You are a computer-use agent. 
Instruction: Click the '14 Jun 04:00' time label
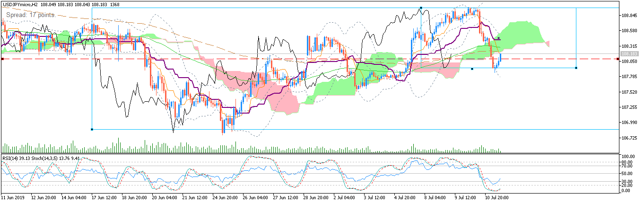pyautogui.click(x=73, y=197)
